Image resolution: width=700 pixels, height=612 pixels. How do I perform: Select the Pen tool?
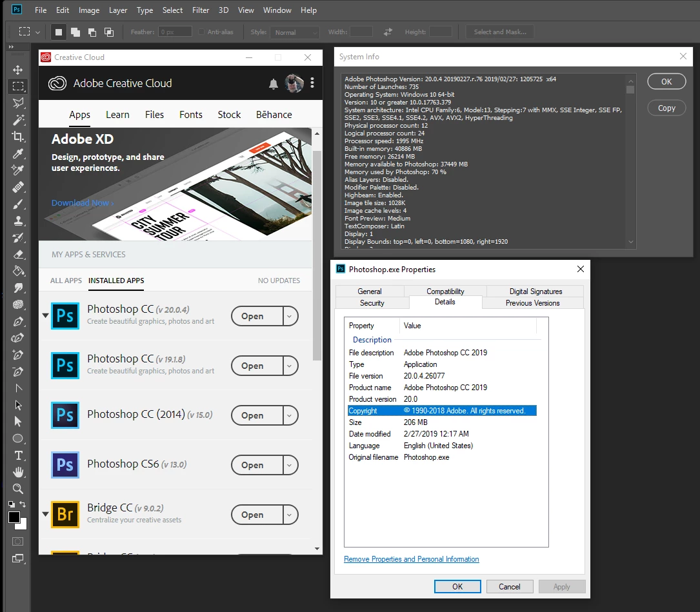point(18,321)
